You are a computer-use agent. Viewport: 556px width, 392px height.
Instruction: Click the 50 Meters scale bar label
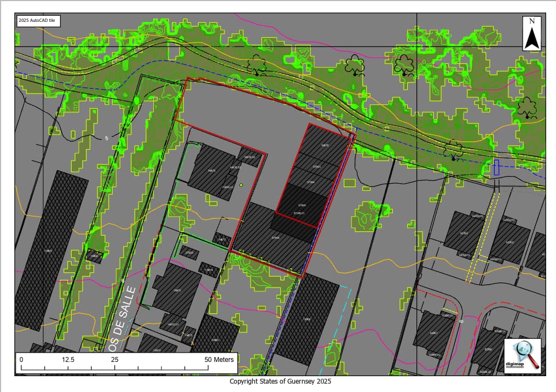point(219,360)
